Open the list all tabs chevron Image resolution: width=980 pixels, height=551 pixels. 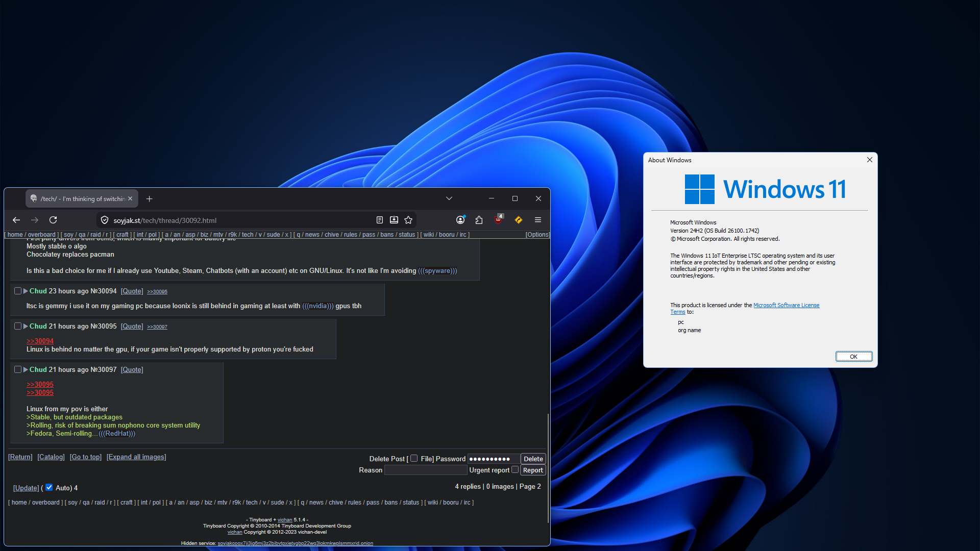[449, 198]
